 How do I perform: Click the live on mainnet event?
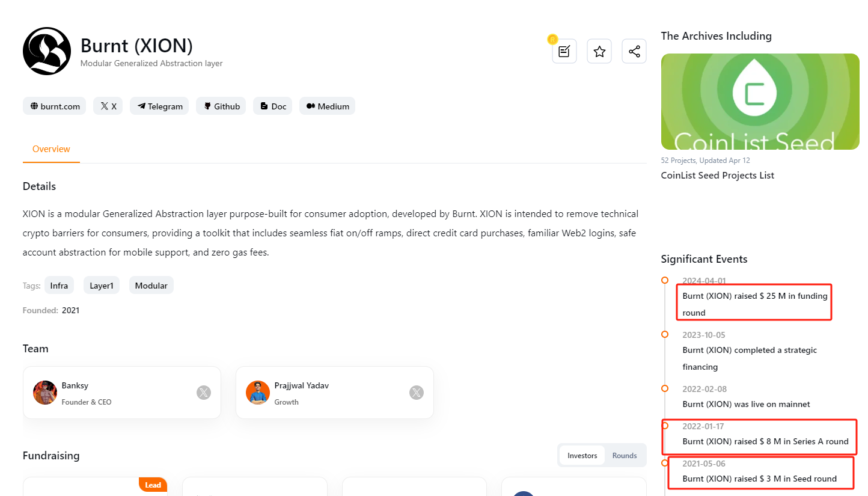tap(746, 404)
